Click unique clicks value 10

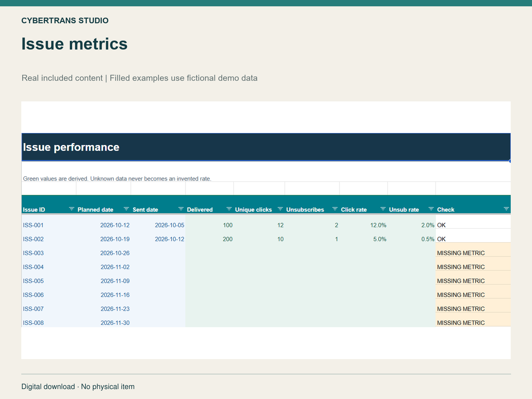pos(280,239)
